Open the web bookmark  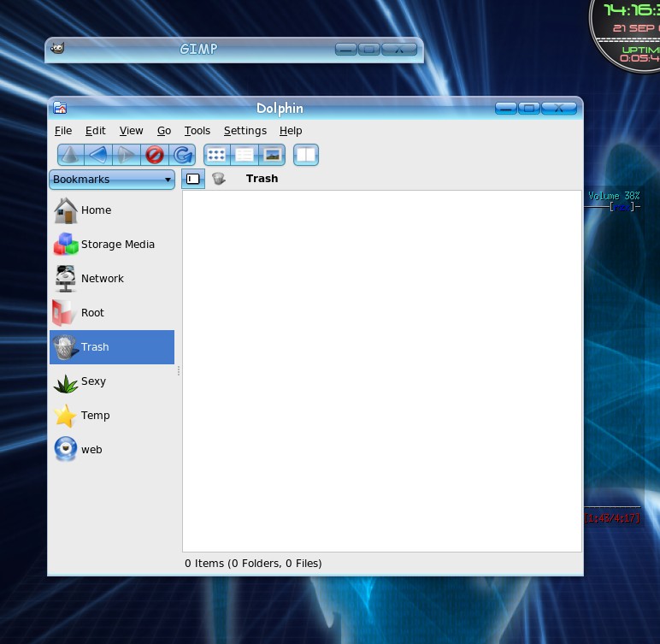(x=112, y=449)
